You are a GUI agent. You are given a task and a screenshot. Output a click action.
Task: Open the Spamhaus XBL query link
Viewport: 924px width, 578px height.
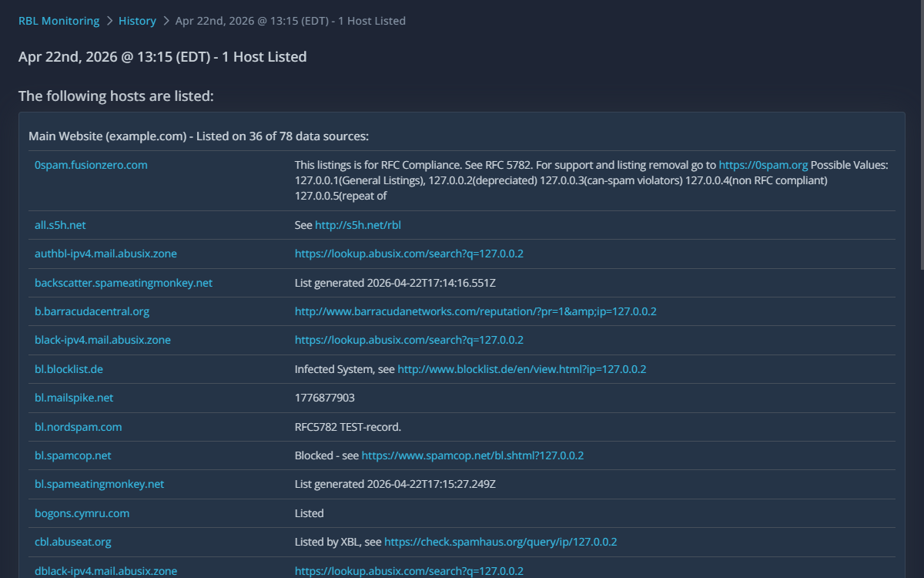pyautogui.click(x=500, y=542)
